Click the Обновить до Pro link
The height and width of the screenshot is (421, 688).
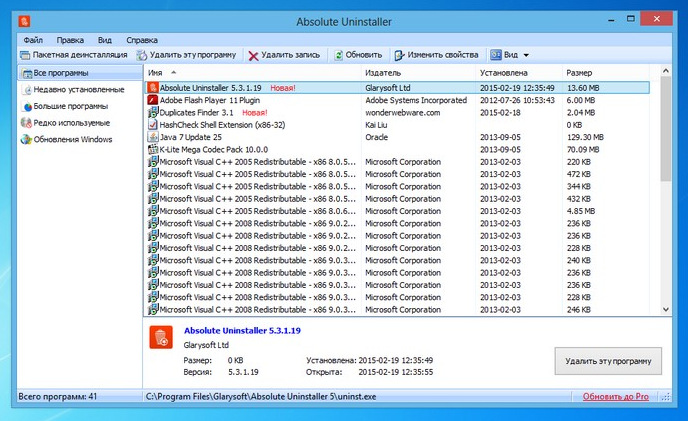(x=616, y=396)
